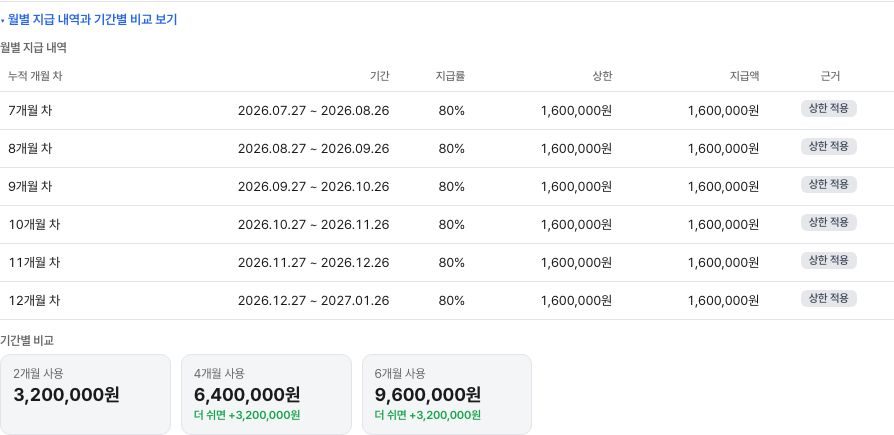The height and width of the screenshot is (435, 894).
Task: Click the 근거 column header
Action: point(830,76)
